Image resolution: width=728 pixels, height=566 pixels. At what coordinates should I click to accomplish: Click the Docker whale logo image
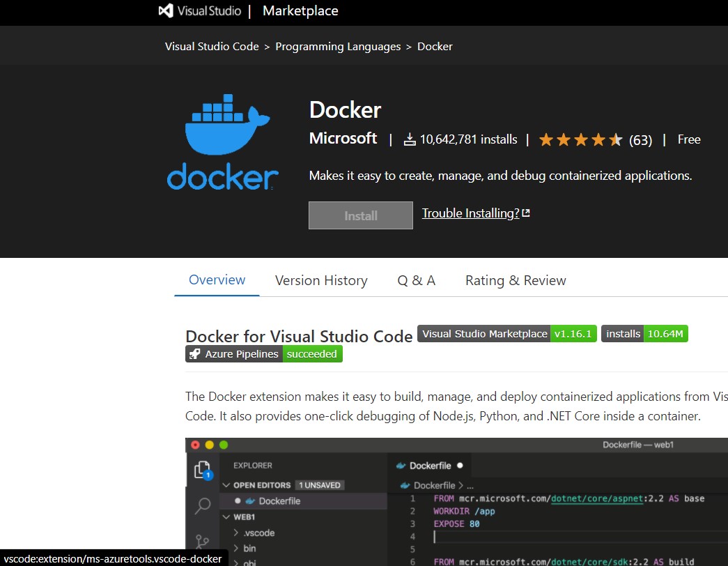223,142
